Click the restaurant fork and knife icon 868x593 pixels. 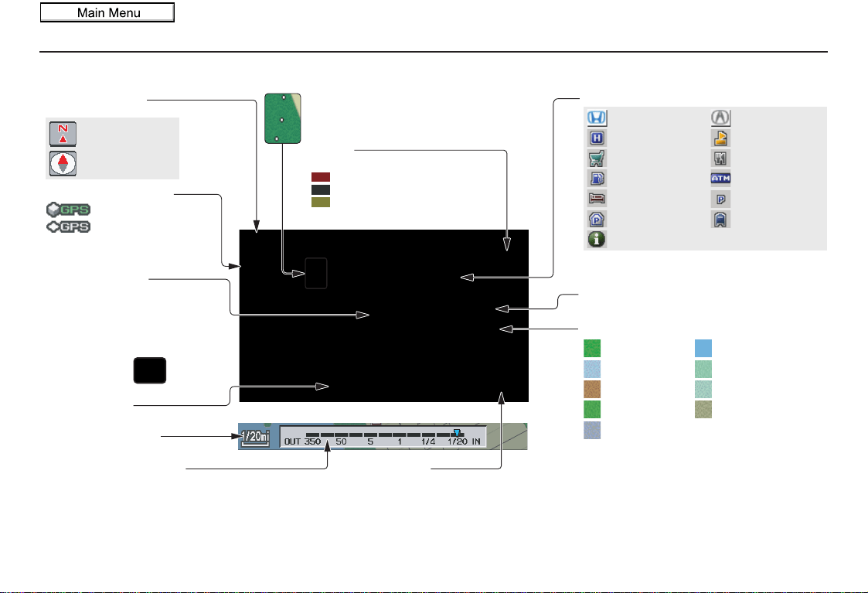click(720, 158)
